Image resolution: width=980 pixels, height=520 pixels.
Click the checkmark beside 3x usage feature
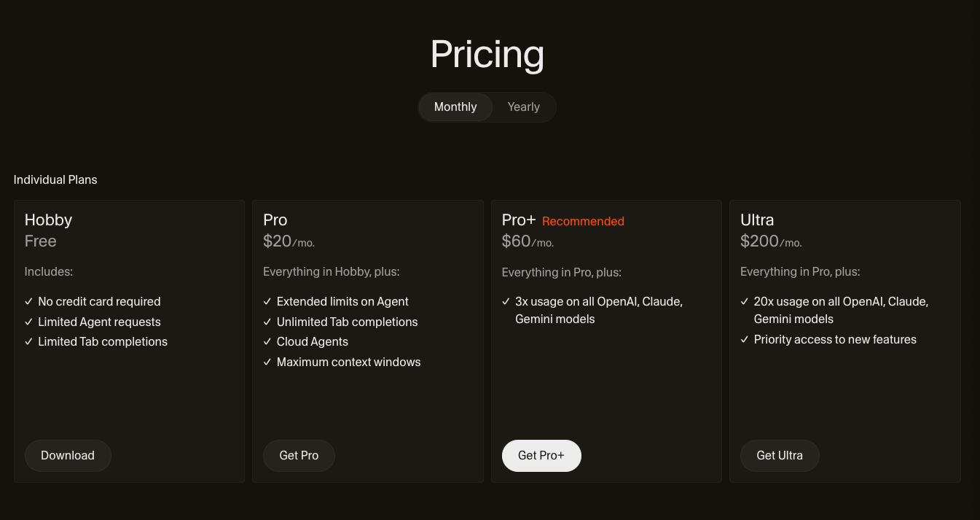(506, 301)
